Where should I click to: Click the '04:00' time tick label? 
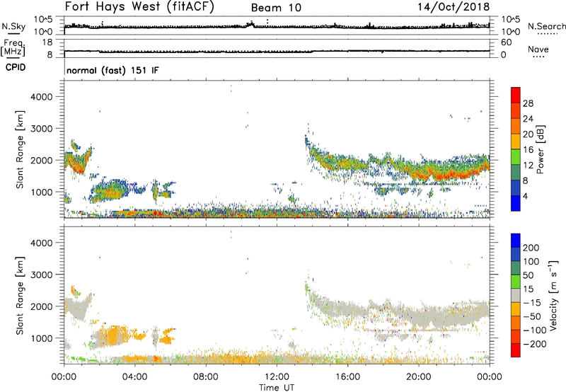134,377
